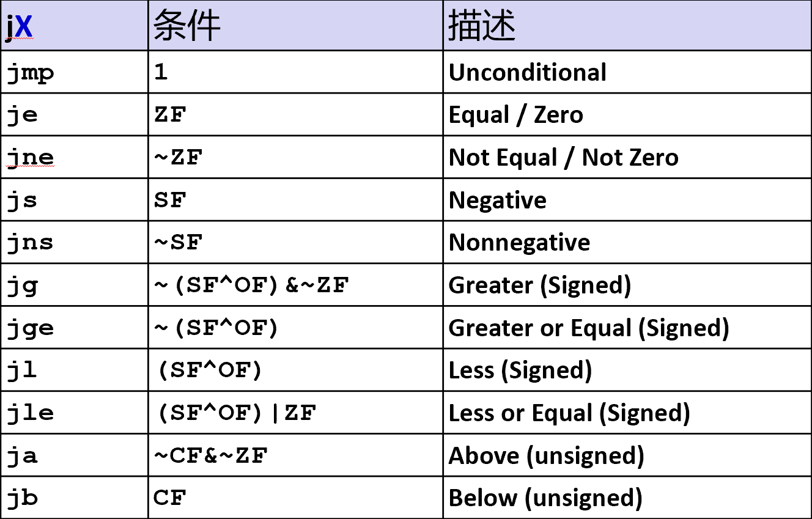Select the 条件 column header
The width and height of the screenshot is (812, 519).
click(x=186, y=27)
